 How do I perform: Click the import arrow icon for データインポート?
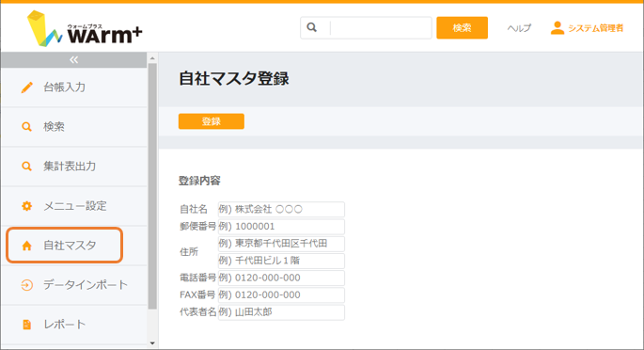[26, 285]
